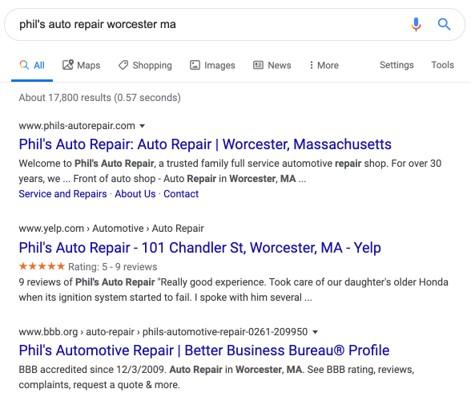Follow the Service and Repairs sitelink
Image resolution: width=471 pixels, height=397 pixels.
pyautogui.click(x=63, y=194)
